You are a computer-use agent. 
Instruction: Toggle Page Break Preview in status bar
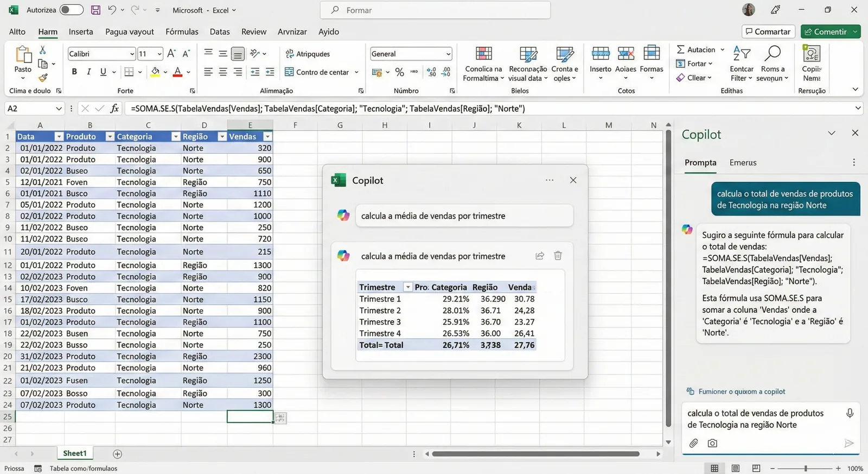click(756, 468)
